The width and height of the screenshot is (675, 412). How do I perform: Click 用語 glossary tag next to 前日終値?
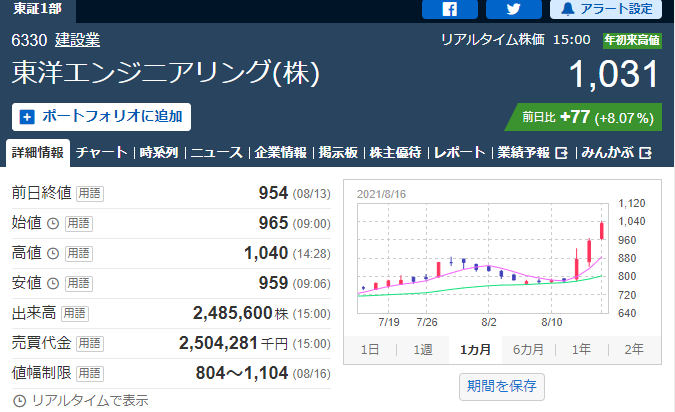click(90, 193)
